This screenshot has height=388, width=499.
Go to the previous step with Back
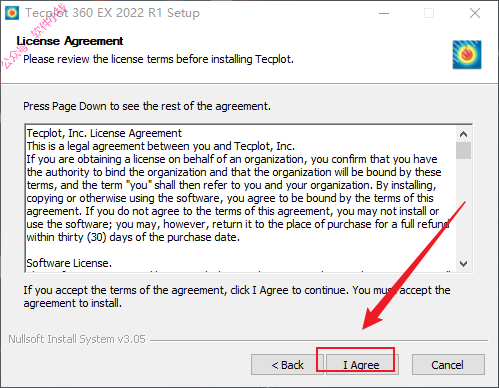[x=287, y=365]
